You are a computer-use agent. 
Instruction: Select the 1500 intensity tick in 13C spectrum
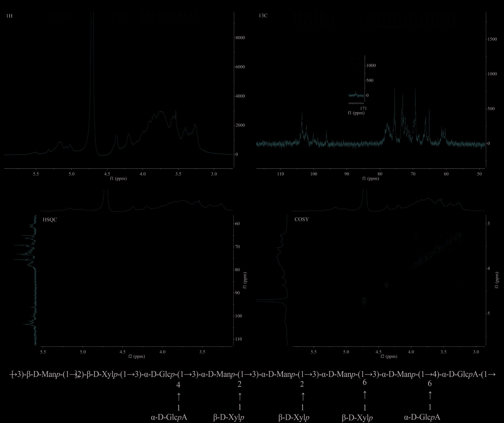tap(492, 39)
